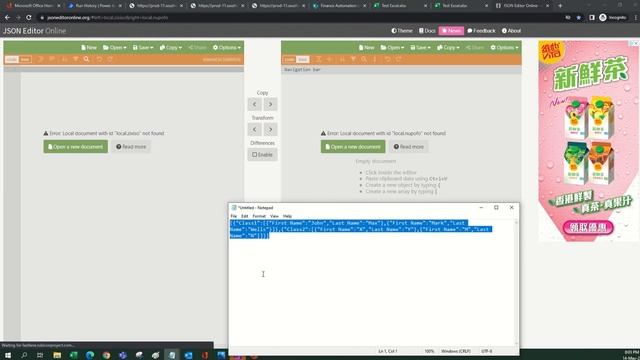The image size is (640, 360).
Task: Click the right editor's expand all icon
Action: (318, 60)
